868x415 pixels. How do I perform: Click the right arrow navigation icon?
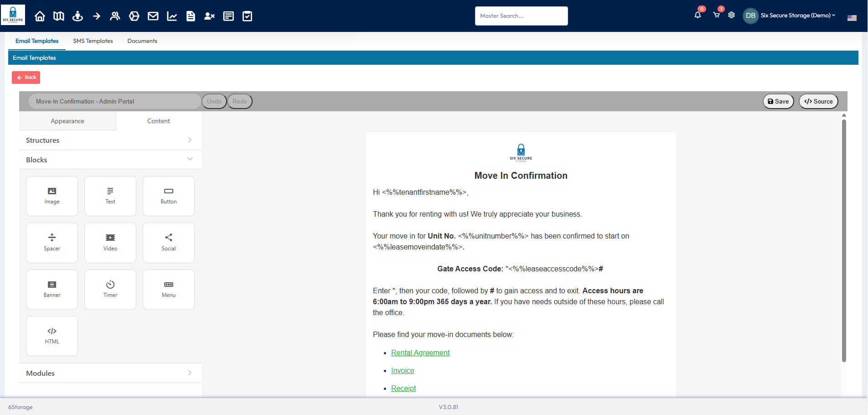pos(97,16)
